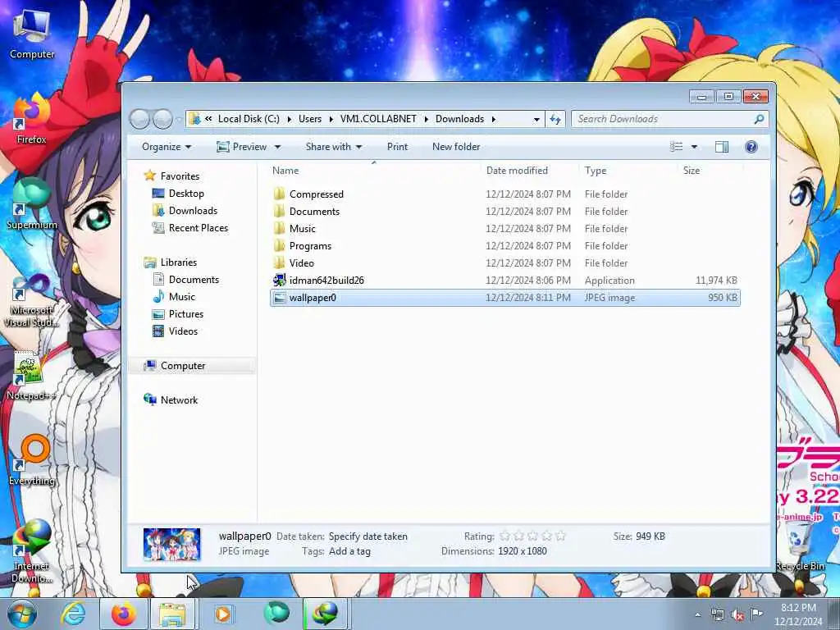The height and width of the screenshot is (630, 840).
Task: Set rating to five stars
Action: (x=560, y=536)
